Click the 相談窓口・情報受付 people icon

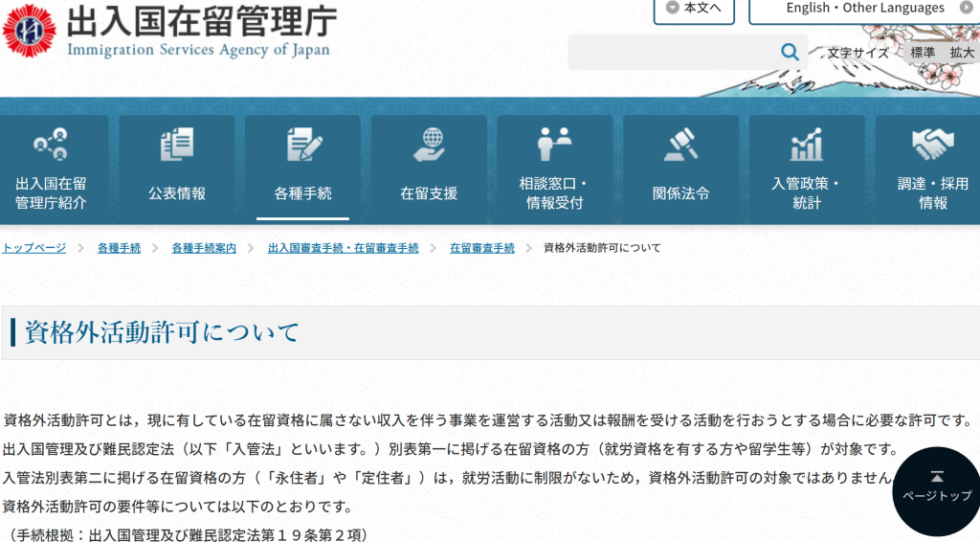pyautogui.click(x=554, y=144)
